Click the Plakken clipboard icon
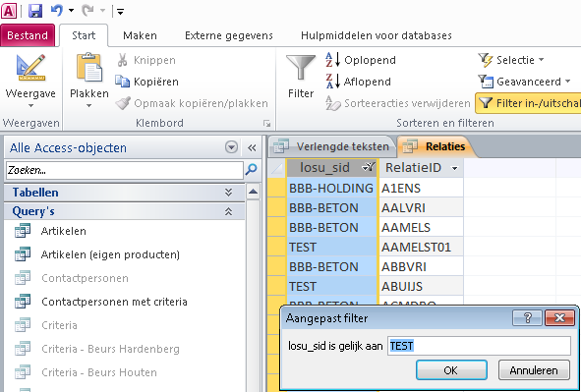This screenshot has width=581, height=392. [89, 68]
